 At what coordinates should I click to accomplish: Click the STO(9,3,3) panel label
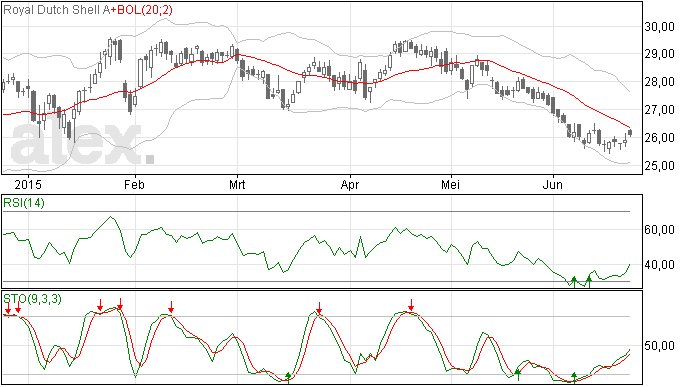[32, 299]
